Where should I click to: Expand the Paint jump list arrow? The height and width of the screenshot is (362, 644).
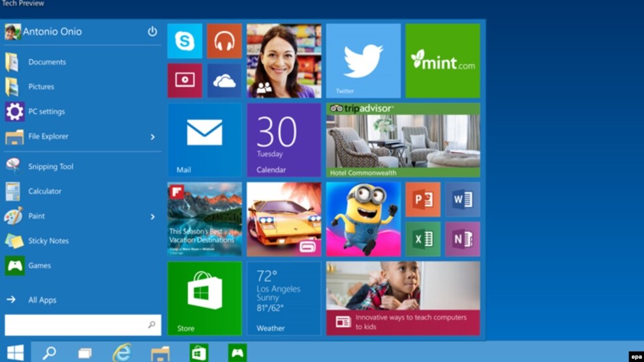click(153, 217)
